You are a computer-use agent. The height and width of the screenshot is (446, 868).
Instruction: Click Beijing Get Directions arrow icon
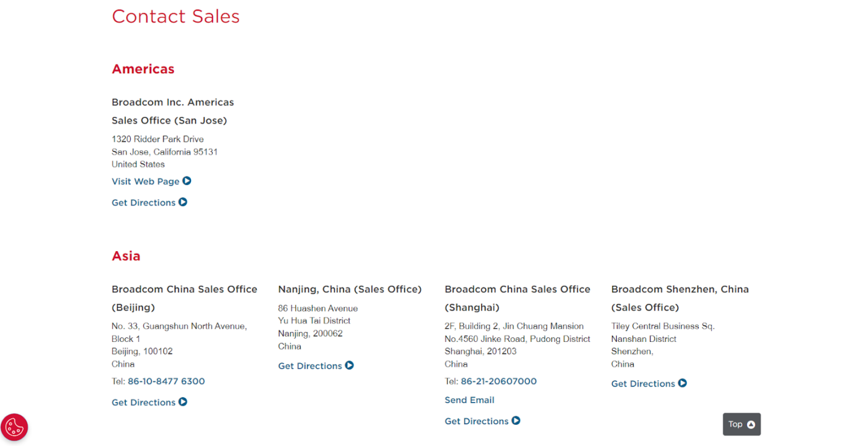pyautogui.click(x=183, y=402)
